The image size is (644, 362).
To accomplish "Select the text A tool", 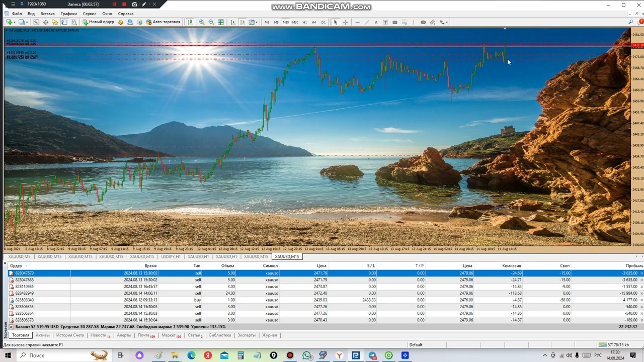I will coord(376,22).
